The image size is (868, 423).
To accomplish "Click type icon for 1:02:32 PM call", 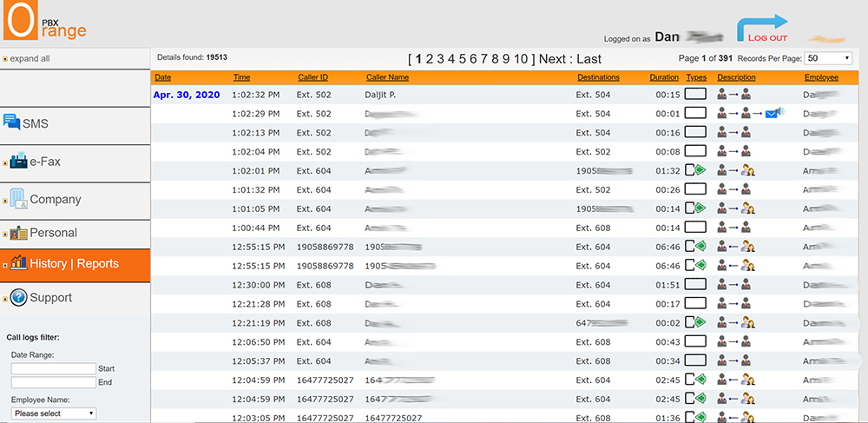I will coord(695,94).
